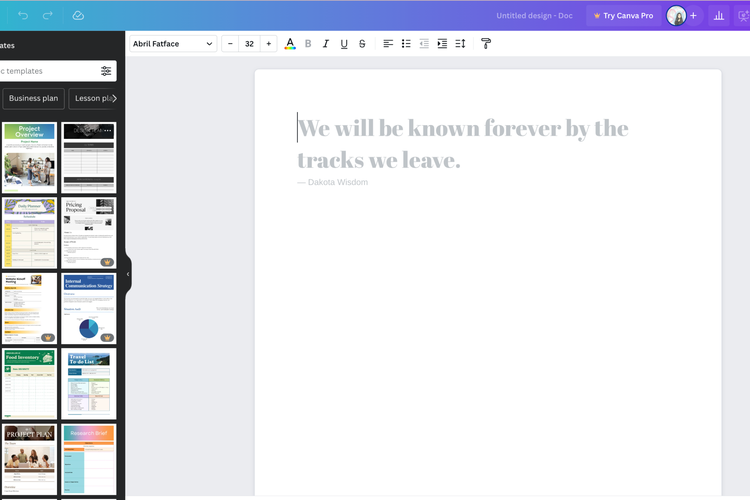Image resolution: width=750 pixels, height=500 pixels.
Task: Toggle italic formatting
Action: point(326,44)
